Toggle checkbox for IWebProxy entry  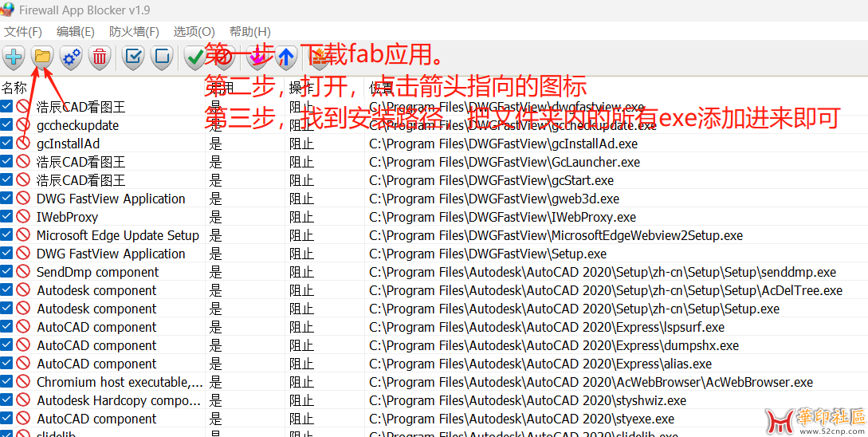(x=7, y=217)
